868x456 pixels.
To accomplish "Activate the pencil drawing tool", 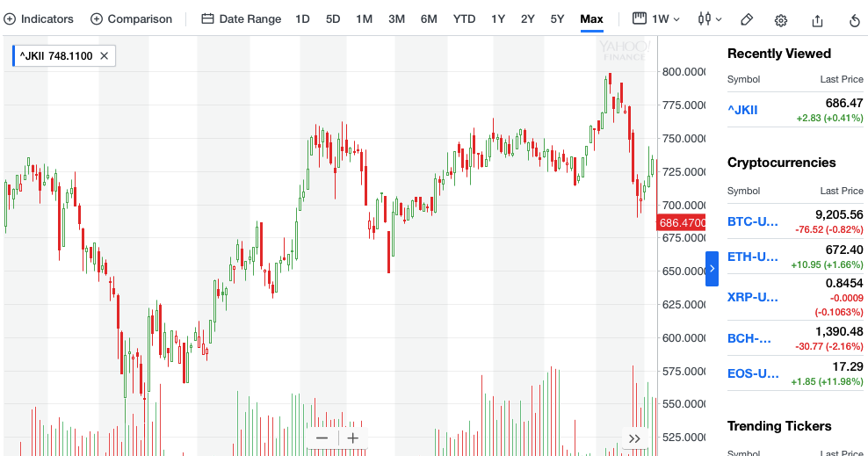I will click(746, 20).
